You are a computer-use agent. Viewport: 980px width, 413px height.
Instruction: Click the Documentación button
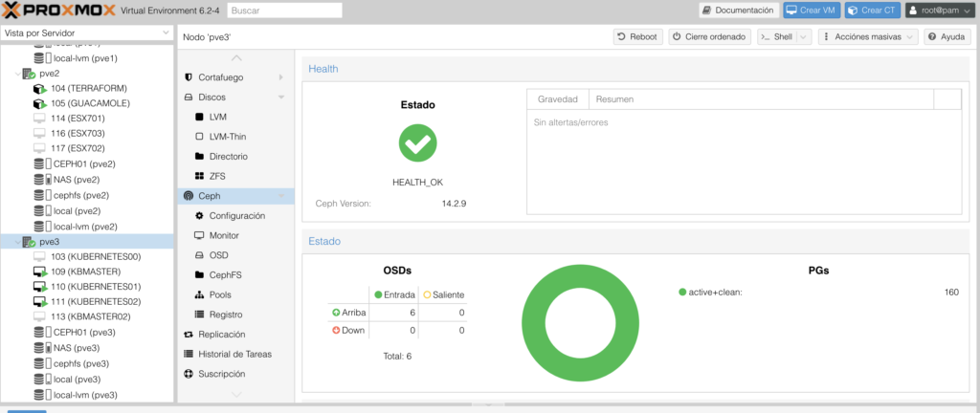[739, 10]
